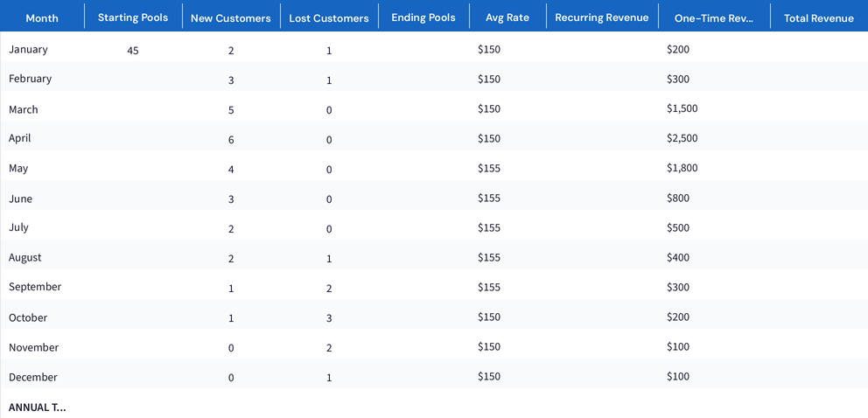Select February's $300 one-time revenue cell
868x418 pixels.
click(x=678, y=79)
